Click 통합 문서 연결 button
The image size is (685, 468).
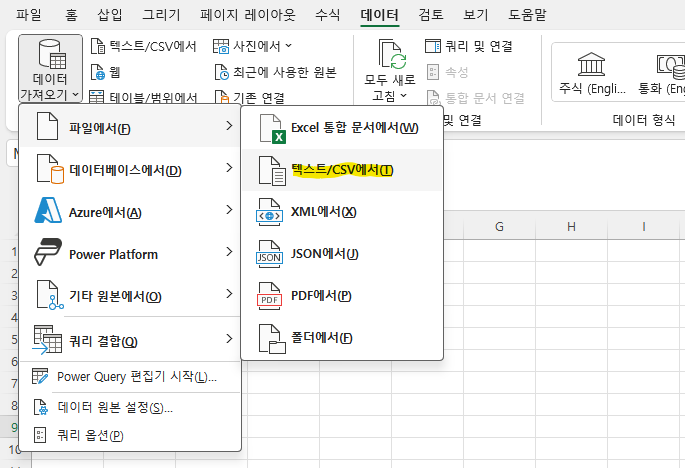pos(475,98)
